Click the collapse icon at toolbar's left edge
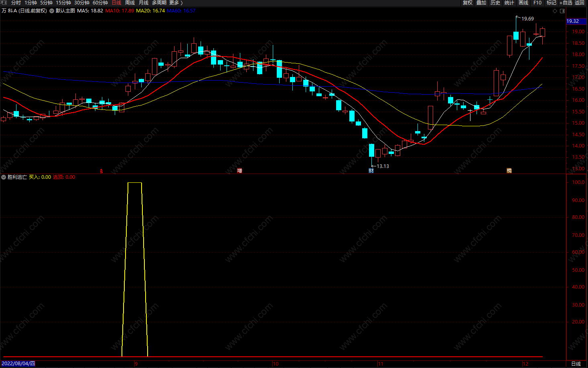 click(4, 2)
